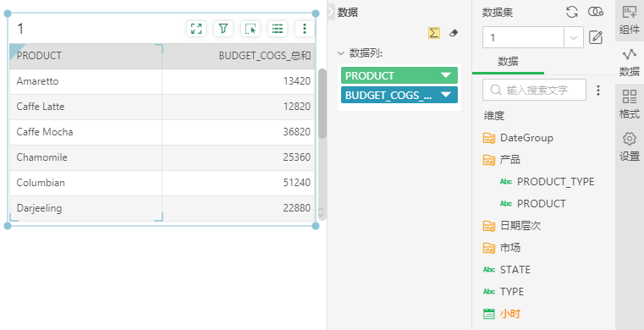Open the three-dot menu beside search box

tap(598, 91)
